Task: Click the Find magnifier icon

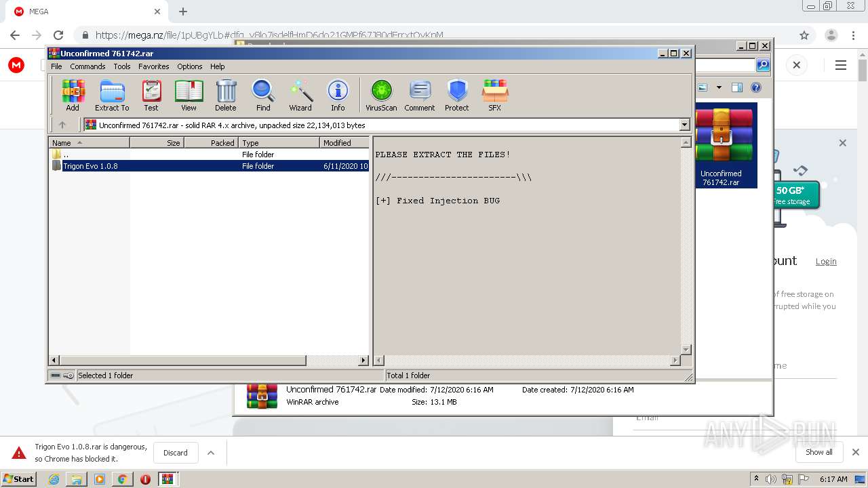Action: click(x=263, y=95)
